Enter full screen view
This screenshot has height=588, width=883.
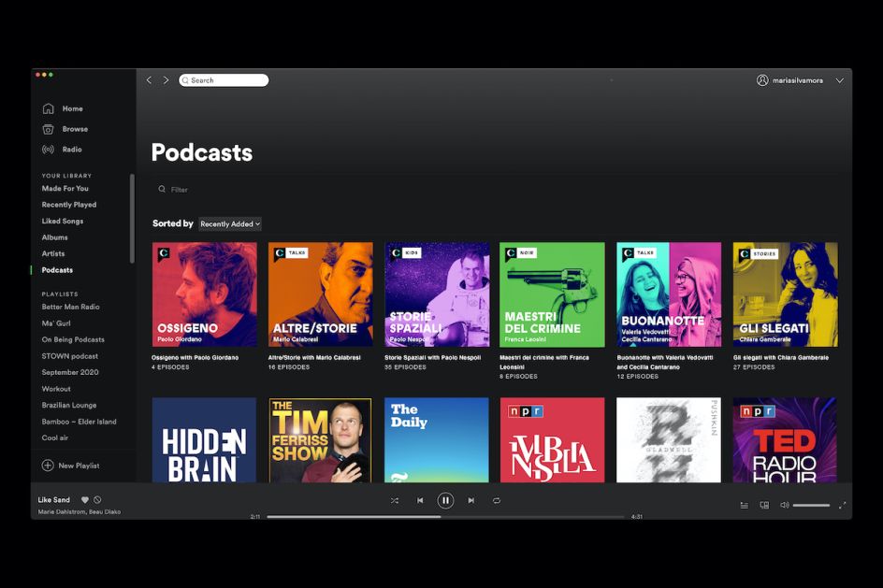click(x=842, y=505)
